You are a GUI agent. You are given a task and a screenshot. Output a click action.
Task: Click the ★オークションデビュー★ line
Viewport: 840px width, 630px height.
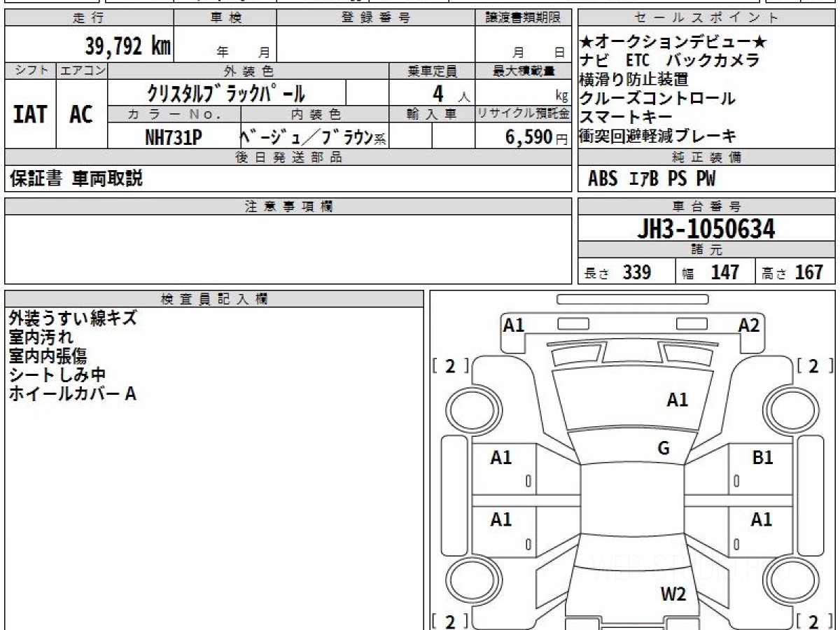pyautogui.click(x=673, y=43)
